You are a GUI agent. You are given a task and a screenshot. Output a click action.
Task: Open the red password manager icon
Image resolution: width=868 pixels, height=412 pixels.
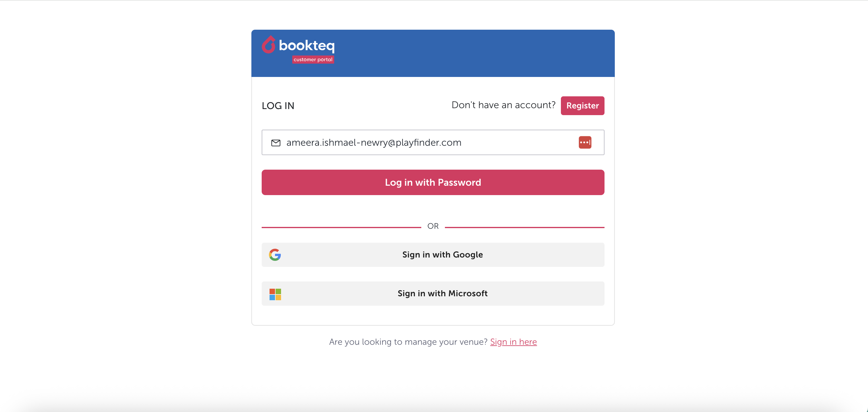coord(585,142)
